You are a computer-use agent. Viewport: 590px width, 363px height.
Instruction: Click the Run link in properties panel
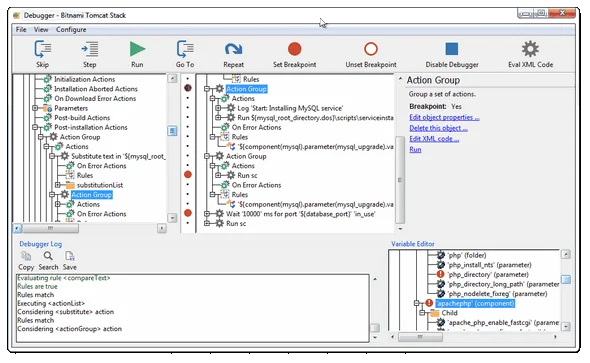point(415,149)
